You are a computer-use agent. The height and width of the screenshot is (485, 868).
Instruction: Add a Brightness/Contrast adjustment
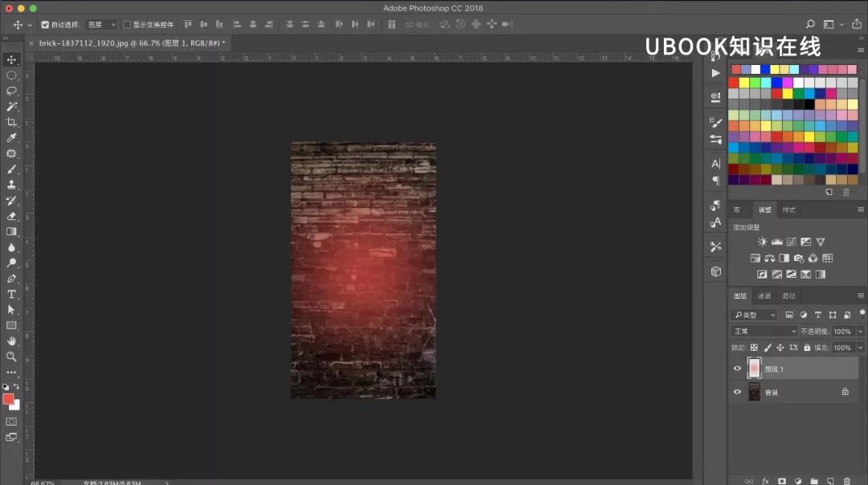[762, 242]
